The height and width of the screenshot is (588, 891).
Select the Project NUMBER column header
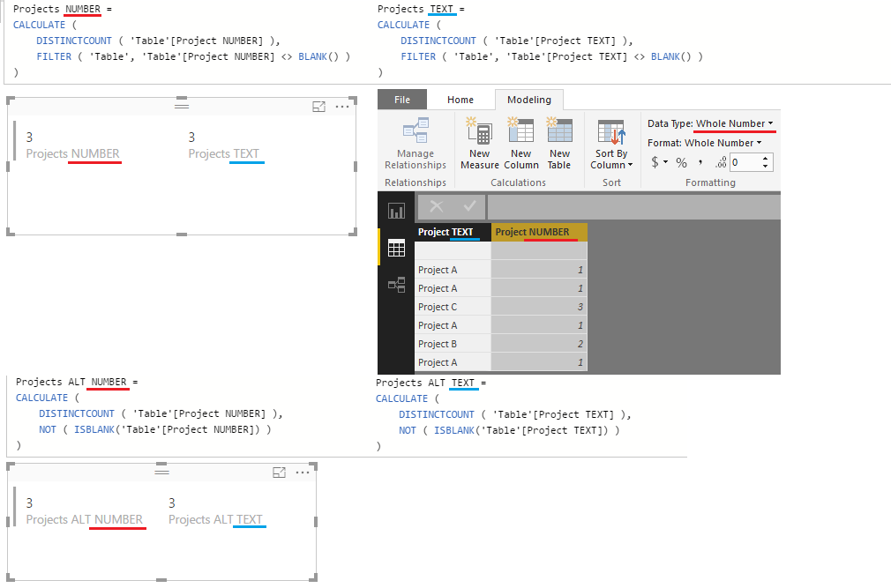click(x=539, y=232)
